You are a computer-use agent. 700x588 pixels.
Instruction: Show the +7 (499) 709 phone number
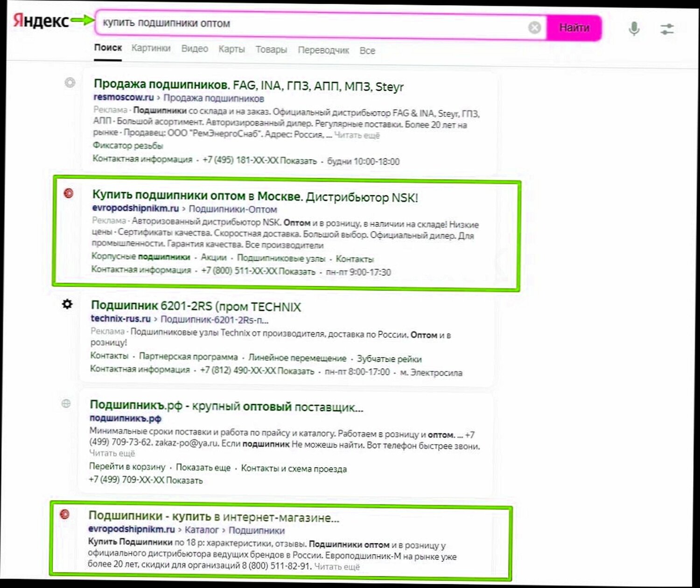coord(146,480)
